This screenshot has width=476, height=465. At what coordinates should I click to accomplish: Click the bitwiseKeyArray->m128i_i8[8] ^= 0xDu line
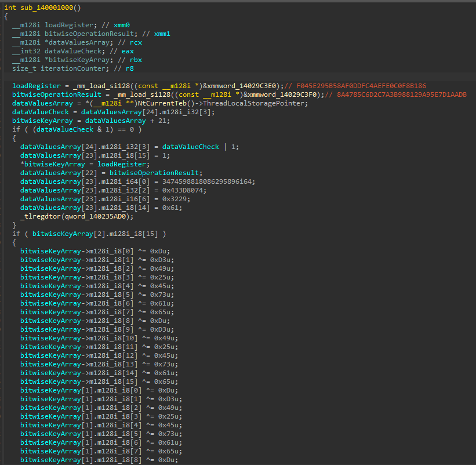[x=95, y=321]
